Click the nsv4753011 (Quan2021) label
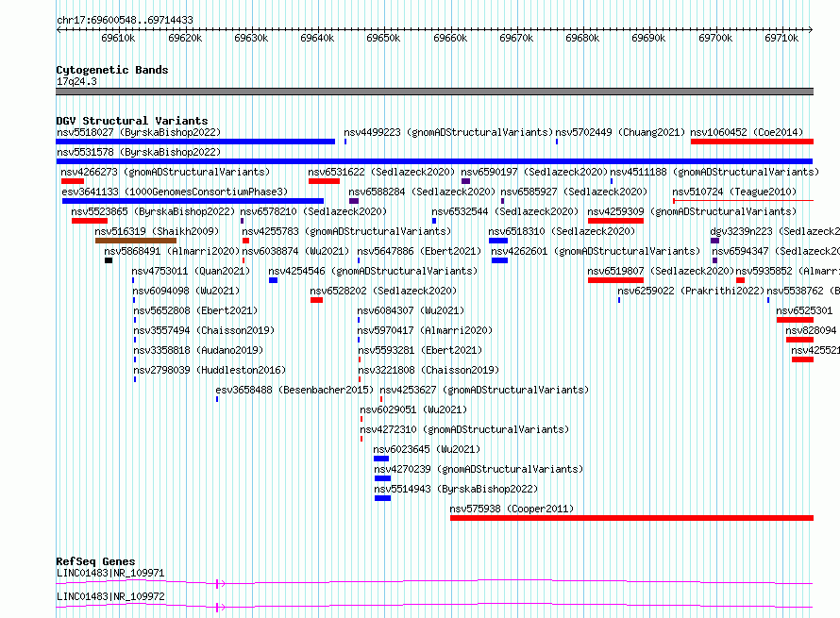This screenshot has height=618, width=840. (192, 271)
